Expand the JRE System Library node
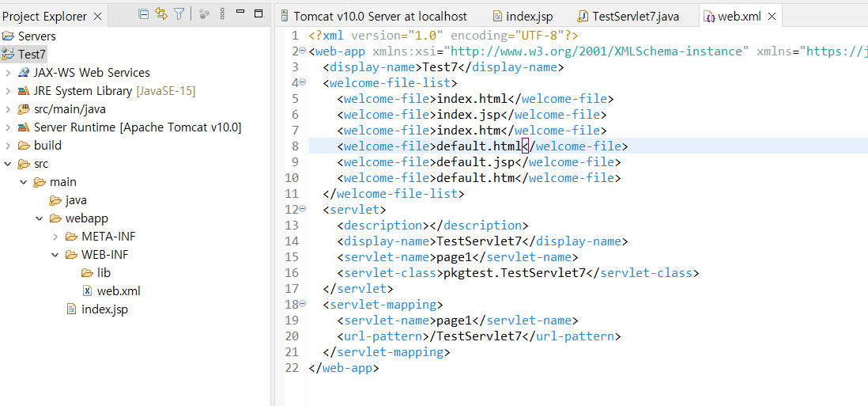Image resolution: width=868 pixels, height=406 pixels. [x=8, y=91]
